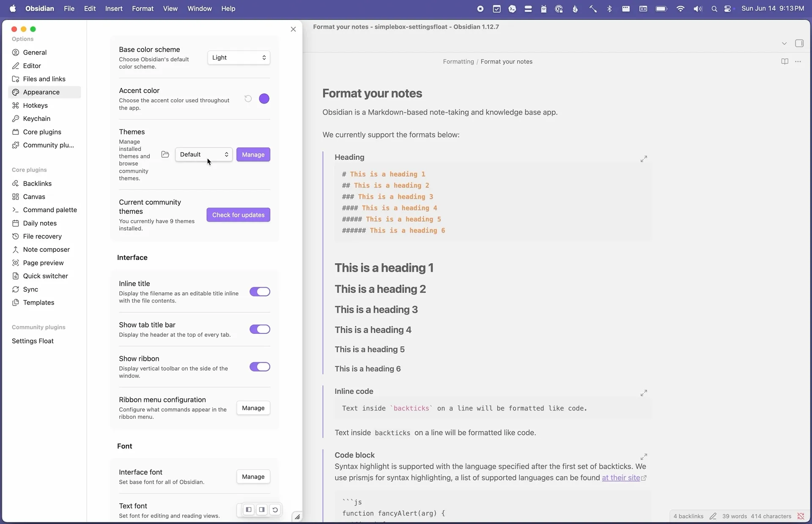Open Bluetooth menu bar icon

(609, 9)
